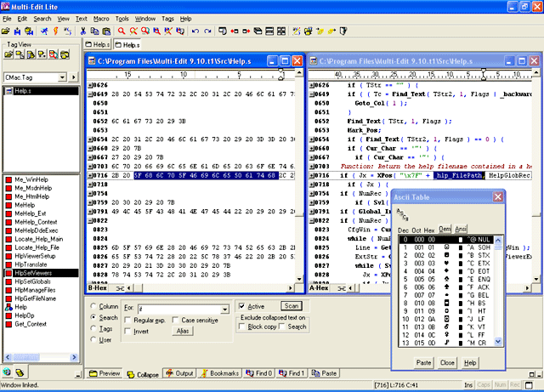Click the Tag View magnifier search icon
This screenshot has width=544, height=392.
pos(53,54)
